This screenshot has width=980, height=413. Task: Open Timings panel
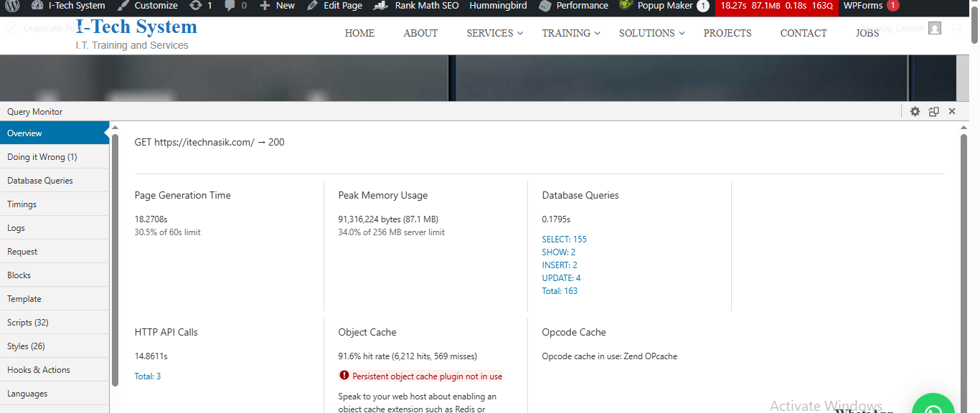click(55, 204)
